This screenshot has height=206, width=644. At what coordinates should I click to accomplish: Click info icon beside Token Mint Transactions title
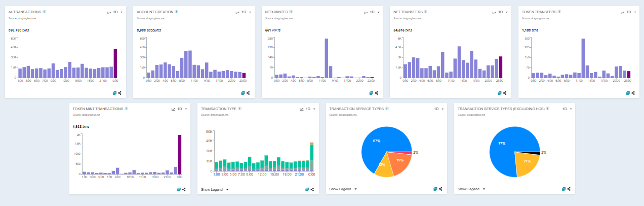point(126,108)
